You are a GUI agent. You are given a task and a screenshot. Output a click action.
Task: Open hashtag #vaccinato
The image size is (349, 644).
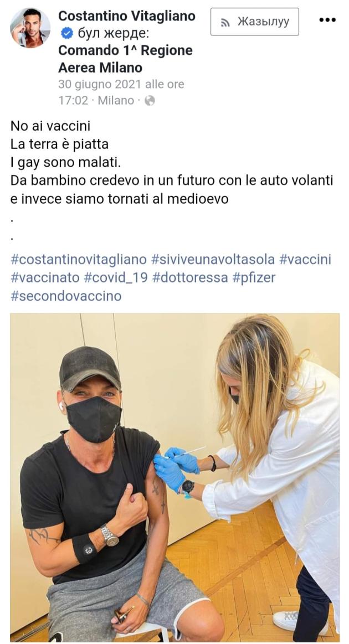(x=45, y=277)
